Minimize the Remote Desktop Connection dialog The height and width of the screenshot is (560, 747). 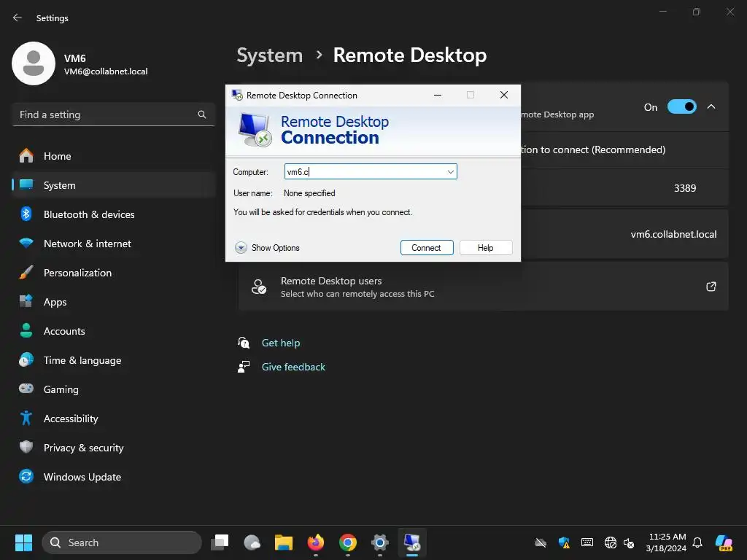(438, 95)
